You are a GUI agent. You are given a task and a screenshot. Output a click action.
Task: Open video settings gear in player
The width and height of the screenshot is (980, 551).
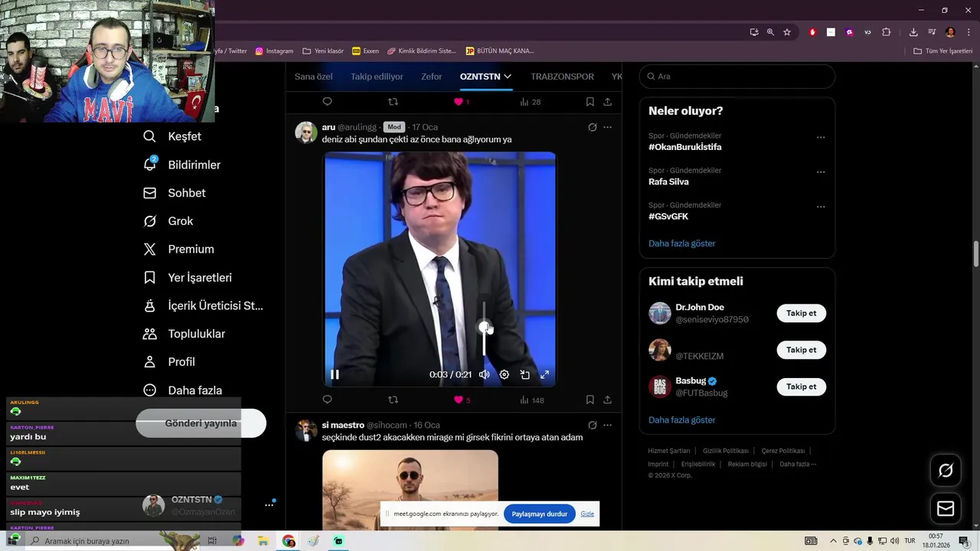click(505, 374)
